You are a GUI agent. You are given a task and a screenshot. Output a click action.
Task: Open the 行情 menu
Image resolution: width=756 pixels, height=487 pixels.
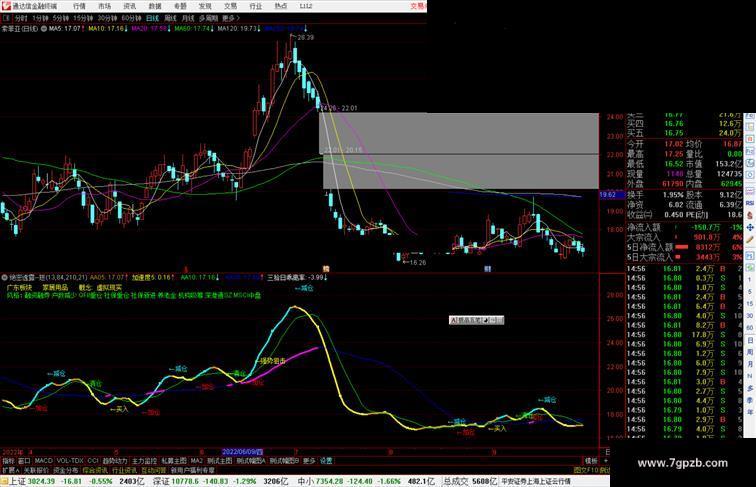tap(79, 6)
